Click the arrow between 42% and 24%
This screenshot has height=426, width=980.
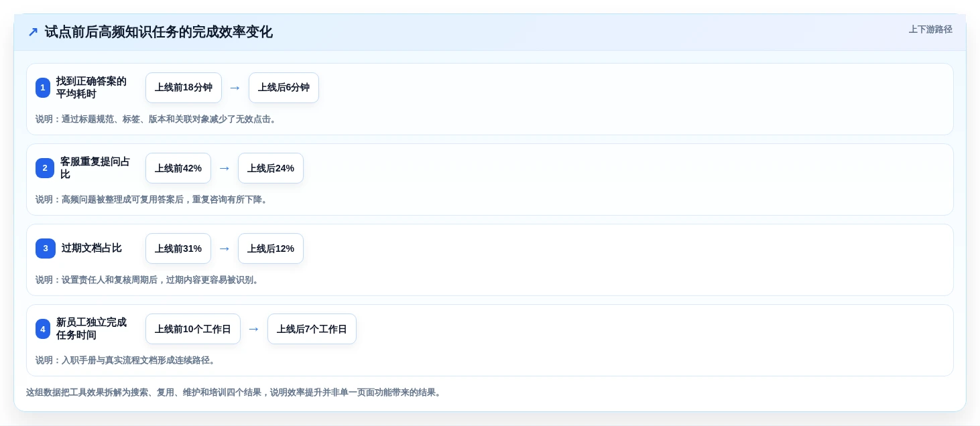[x=225, y=168]
